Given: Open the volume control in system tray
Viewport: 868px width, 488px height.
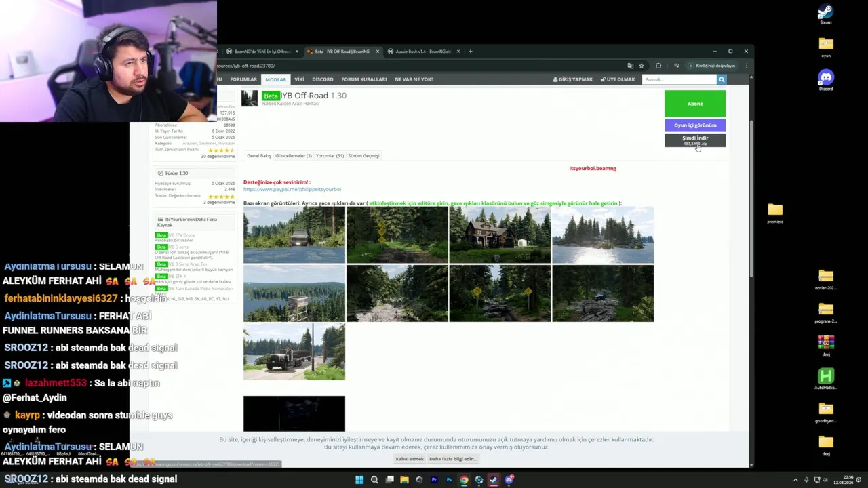Looking at the screenshot, I should pos(825,480).
